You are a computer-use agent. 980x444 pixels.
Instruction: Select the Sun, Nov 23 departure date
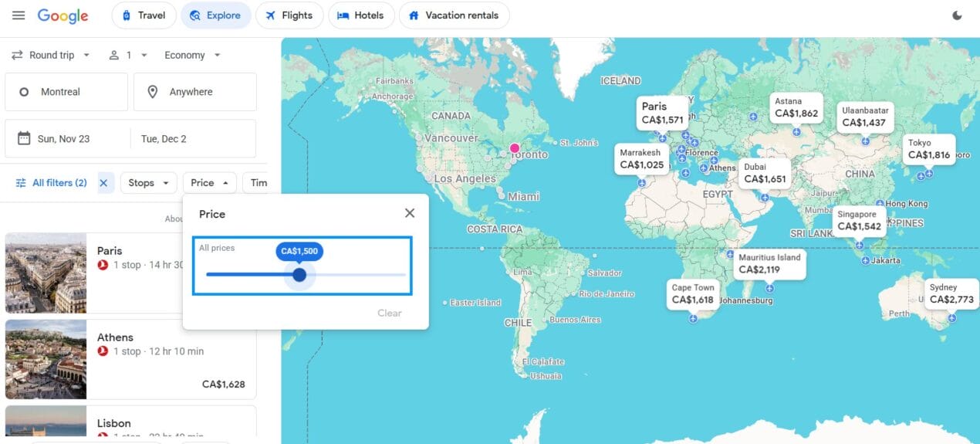[68, 139]
